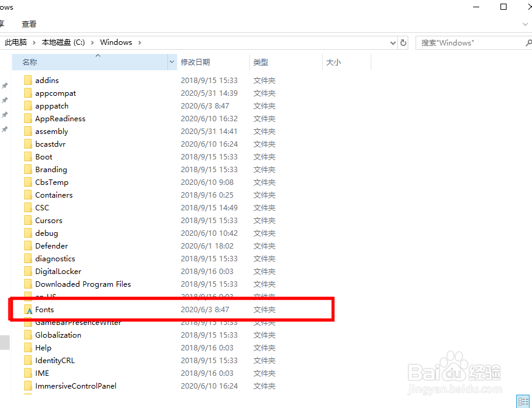Click the search magnifier icon
Viewport: 532px width, 408px height.
tap(528, 42)
